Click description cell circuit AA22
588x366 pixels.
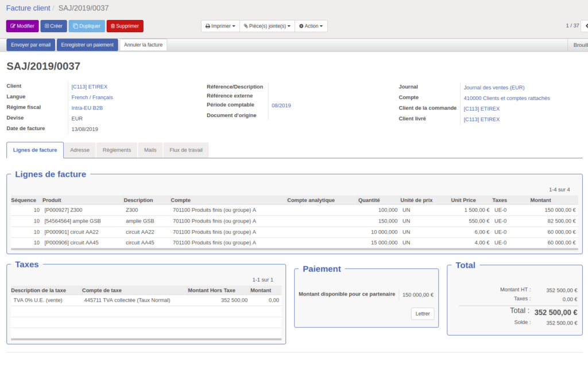(x=140, y=232)
